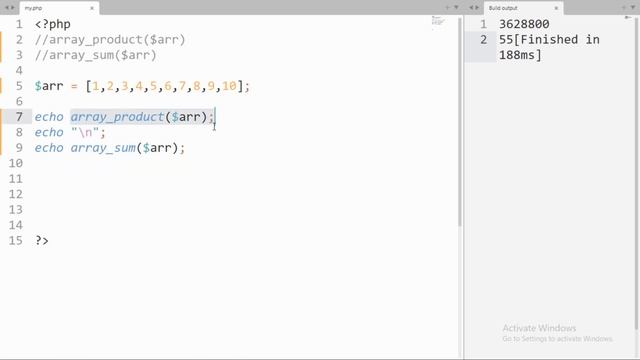Click line number 1 in Build output gutter
The height and width of the screenshot is (360, 640).
point(484,24)
